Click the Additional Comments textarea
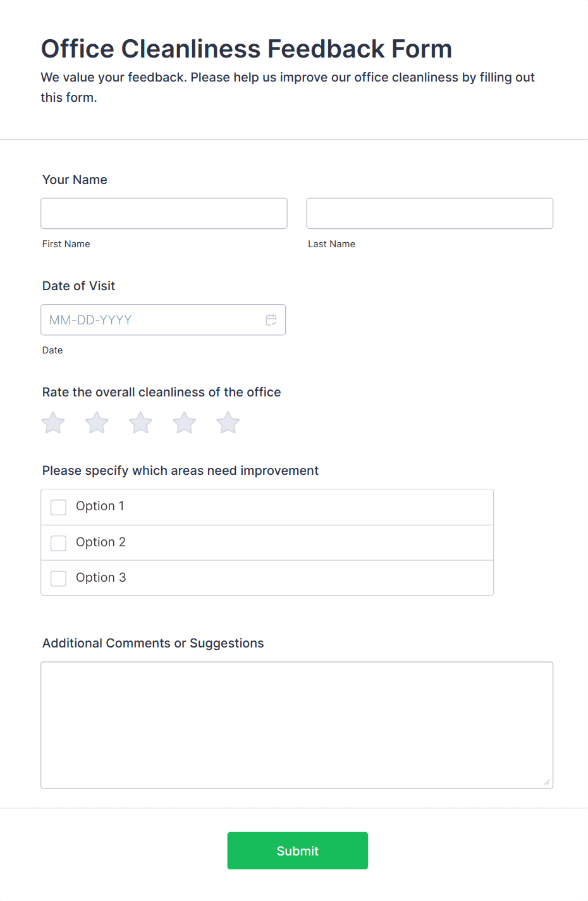The height and width of the screenshot is (901, 588). coord(297,725)
